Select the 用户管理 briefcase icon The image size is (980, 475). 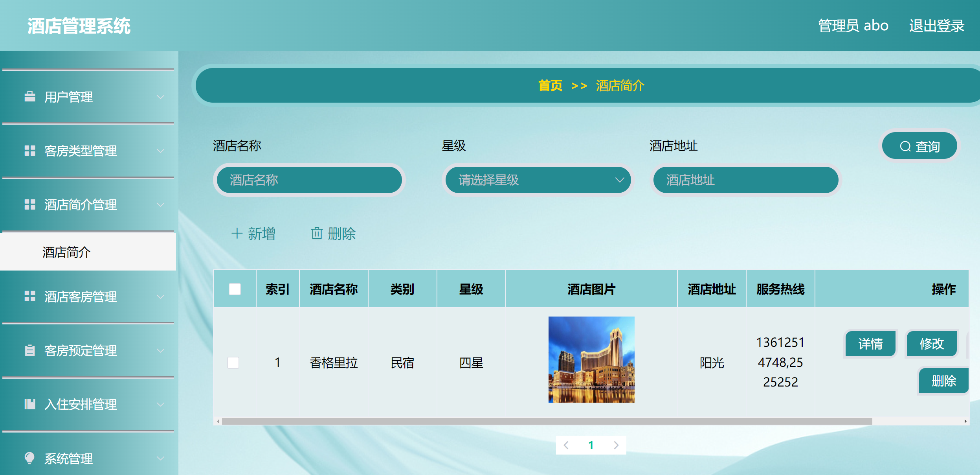click(30, 97)
